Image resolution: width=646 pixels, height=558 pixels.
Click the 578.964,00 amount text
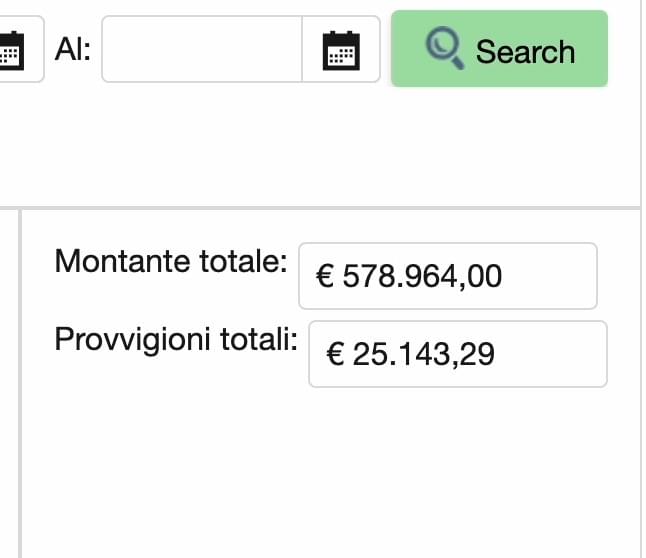click(x=422, y=276)
